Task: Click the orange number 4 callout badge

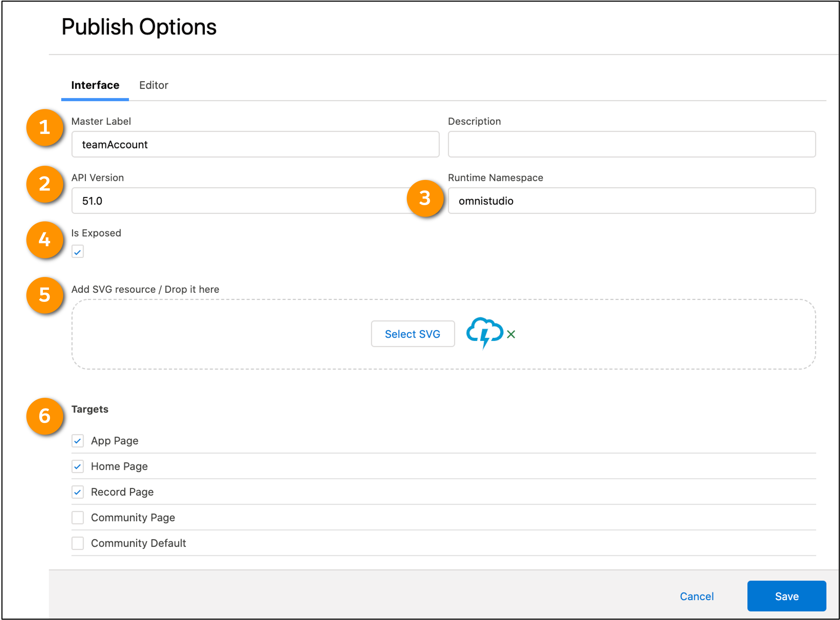Action: coord(45,239)
